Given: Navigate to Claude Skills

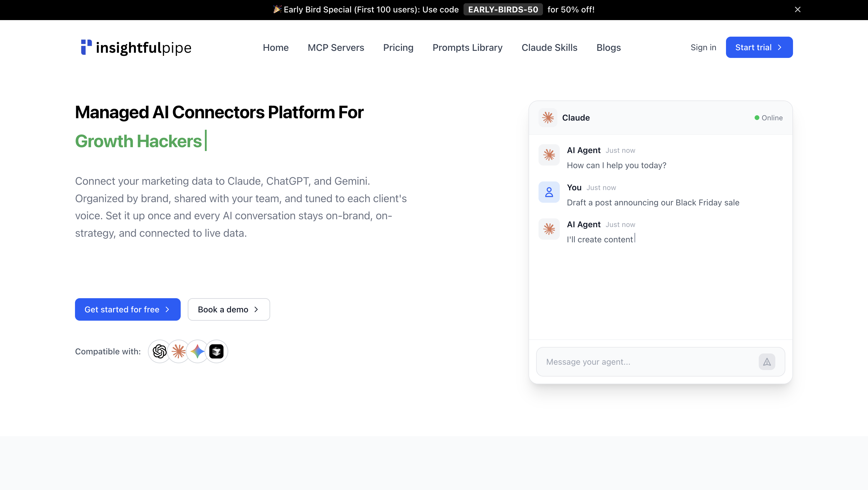Looking at the screenshot, I should [549, 48].
